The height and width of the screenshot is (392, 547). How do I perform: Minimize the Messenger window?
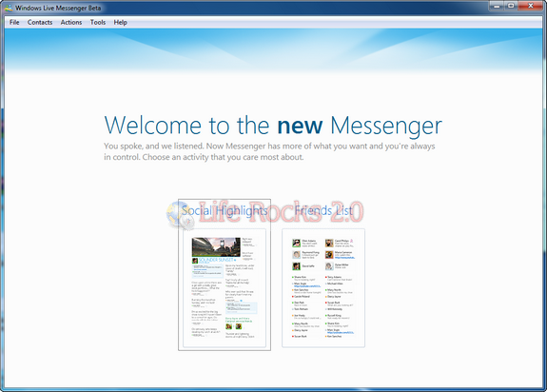(496, 6)
